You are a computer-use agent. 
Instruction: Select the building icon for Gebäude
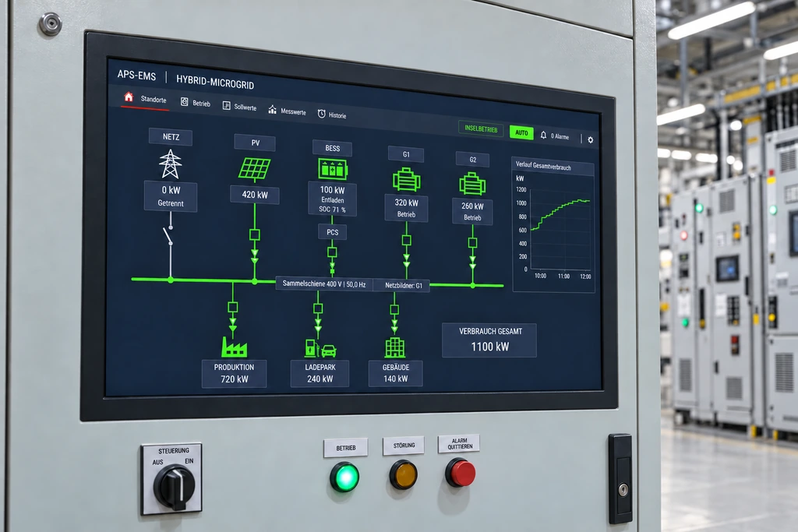[x=395, y=348]
